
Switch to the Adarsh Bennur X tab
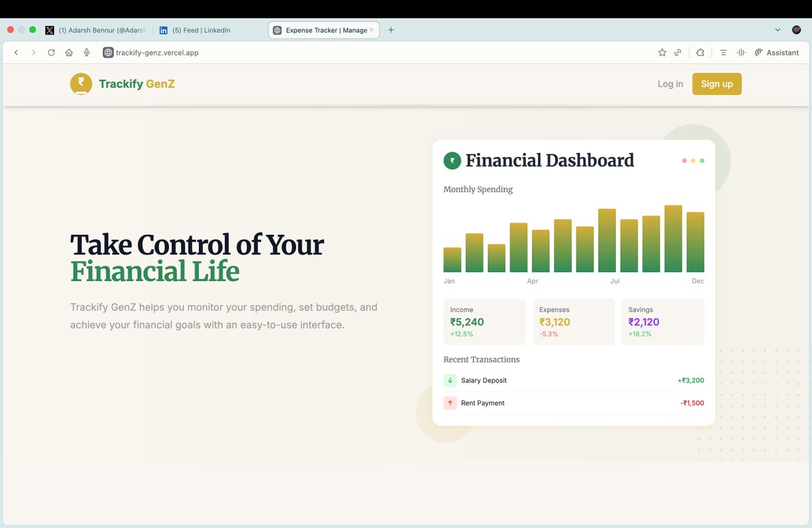click(96, 30)
